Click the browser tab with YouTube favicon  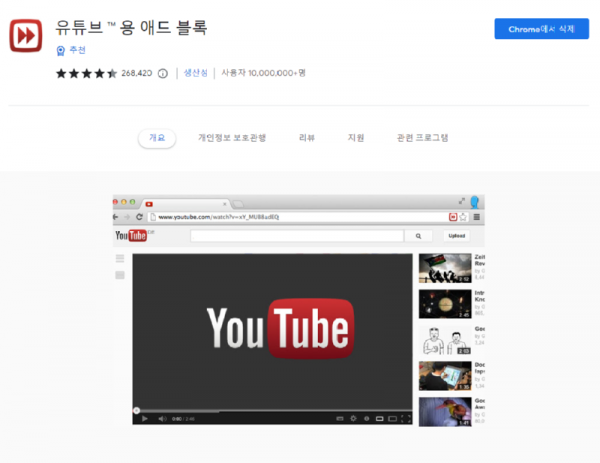tap(186, 204)
